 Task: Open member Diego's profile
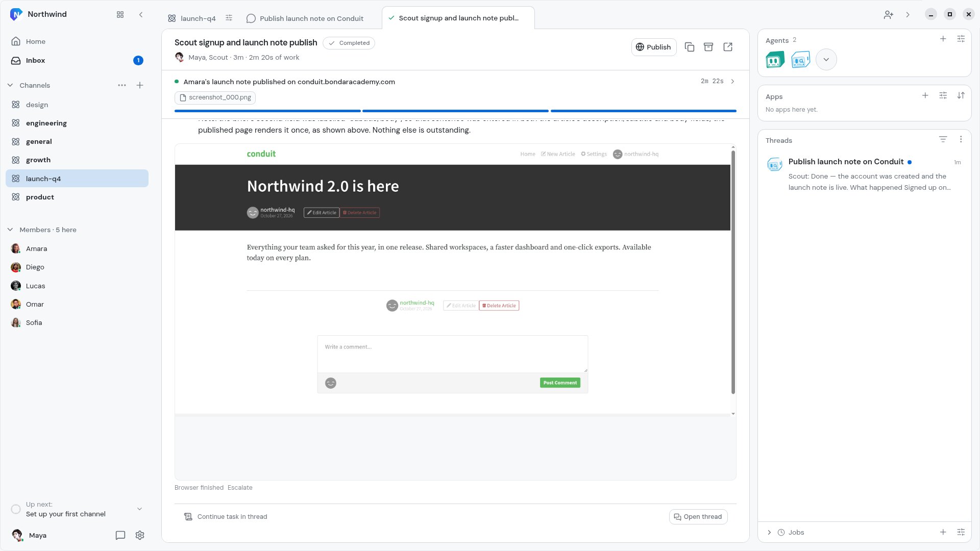tap(77, 267)
